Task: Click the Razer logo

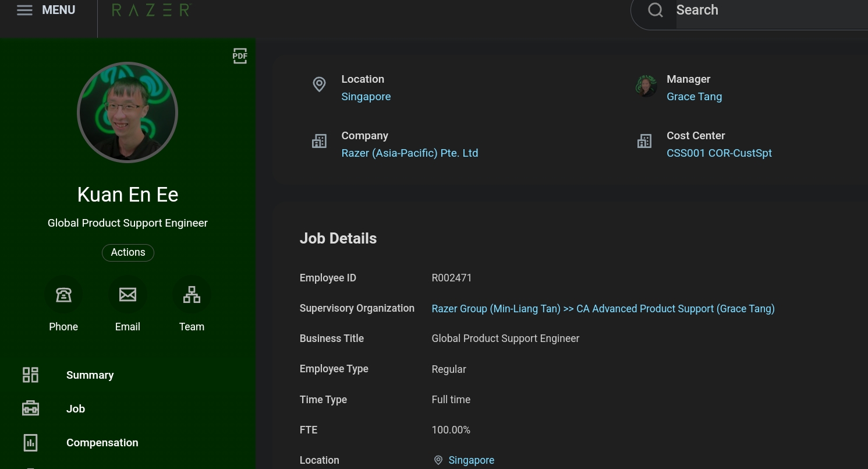Action: (x=151, y=10)
